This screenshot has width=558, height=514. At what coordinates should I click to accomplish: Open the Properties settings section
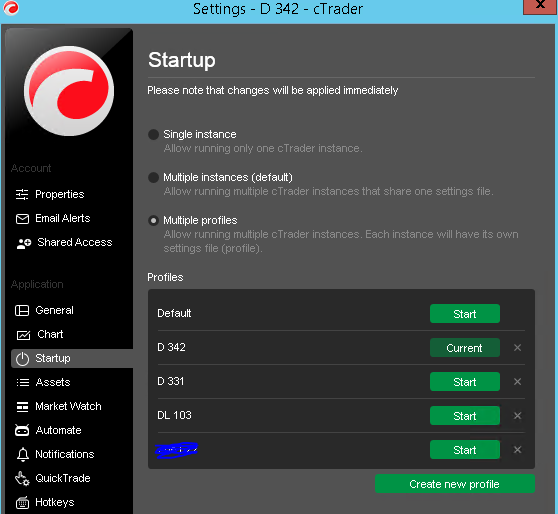click(x=59, y=194)
